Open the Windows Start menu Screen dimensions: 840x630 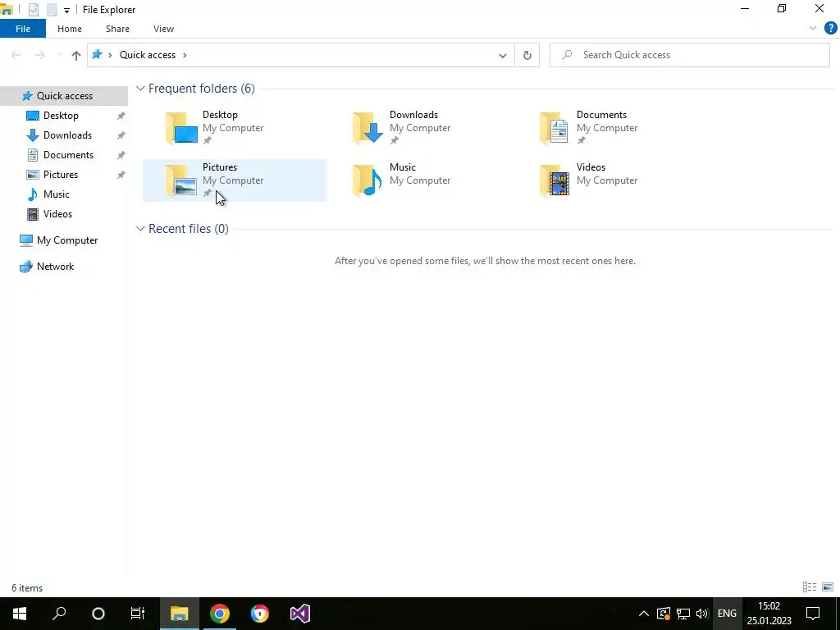click(x=20, y=614)
